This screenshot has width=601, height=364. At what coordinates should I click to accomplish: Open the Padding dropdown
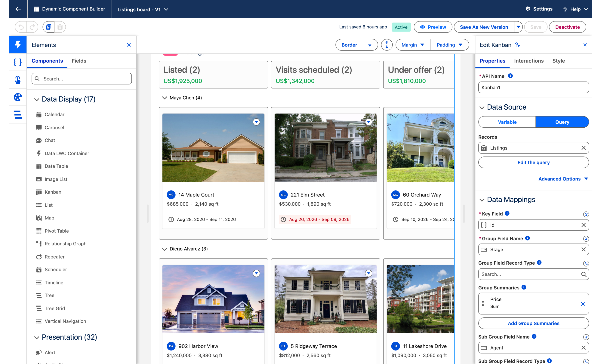pyautogui.click(x=450, y=45)
